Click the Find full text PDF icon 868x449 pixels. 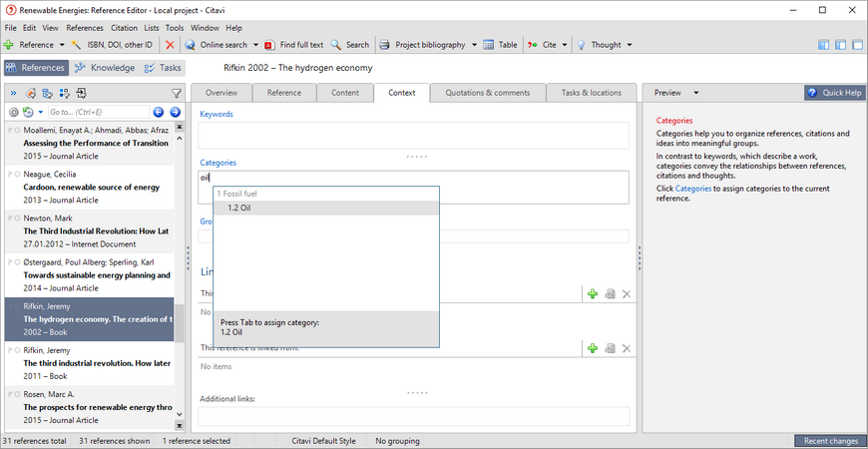(x=269, y=45)
